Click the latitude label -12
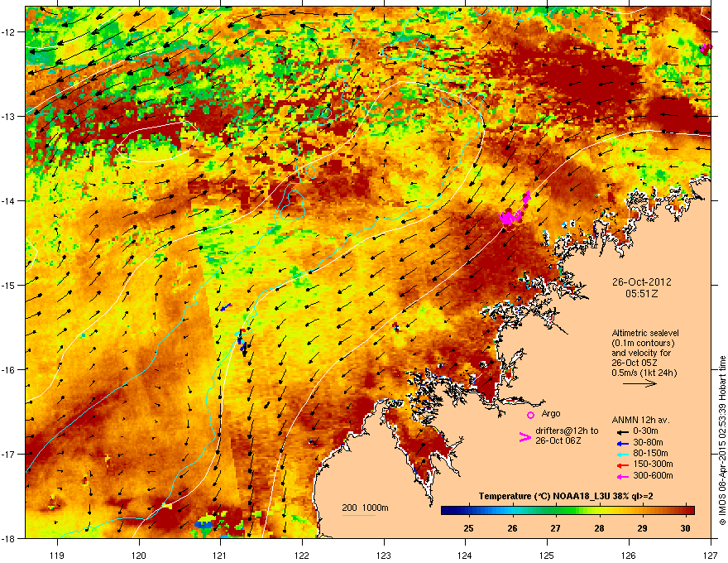This screenshot has height=563, width=728. [9, 32]
